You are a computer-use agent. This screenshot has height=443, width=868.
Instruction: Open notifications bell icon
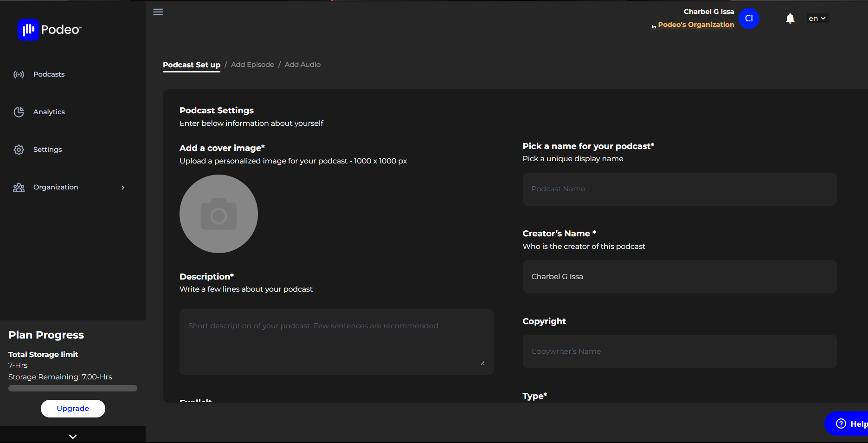pos(790,19)
